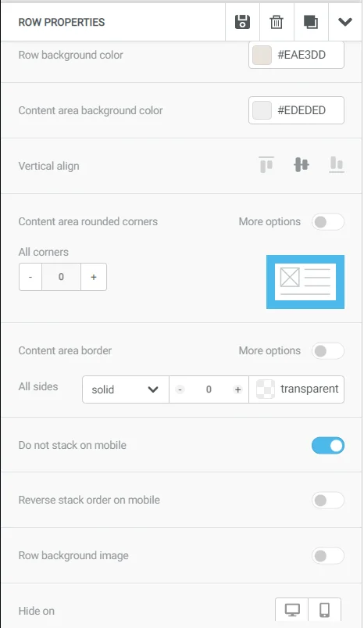Image resolution: width=364 pixels, height=628 pixels.
Task: Enable Row background image toggle
Action: pyautogui.click(x=328, y=556)
